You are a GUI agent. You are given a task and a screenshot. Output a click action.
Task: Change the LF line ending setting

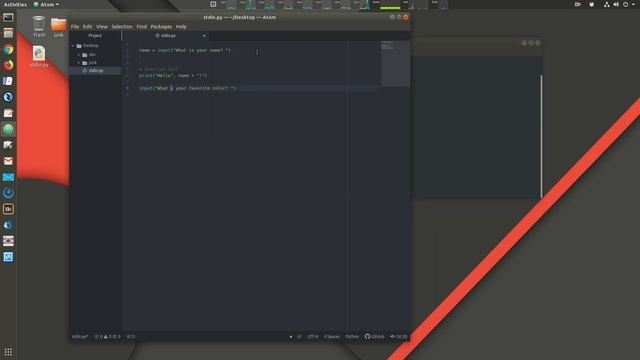299,337
